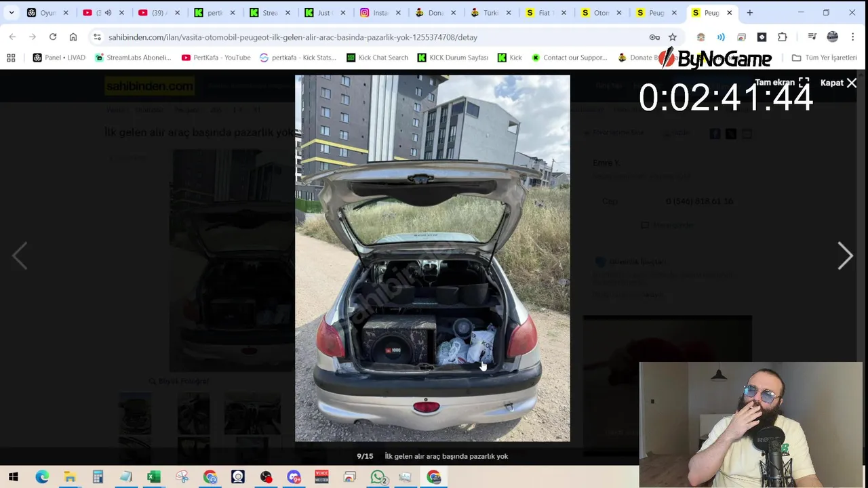Image resolution: width=868 pixels, height=488 pixels.
Task: Open Calculator from the taskbar
Action: [x=98, y=477]
